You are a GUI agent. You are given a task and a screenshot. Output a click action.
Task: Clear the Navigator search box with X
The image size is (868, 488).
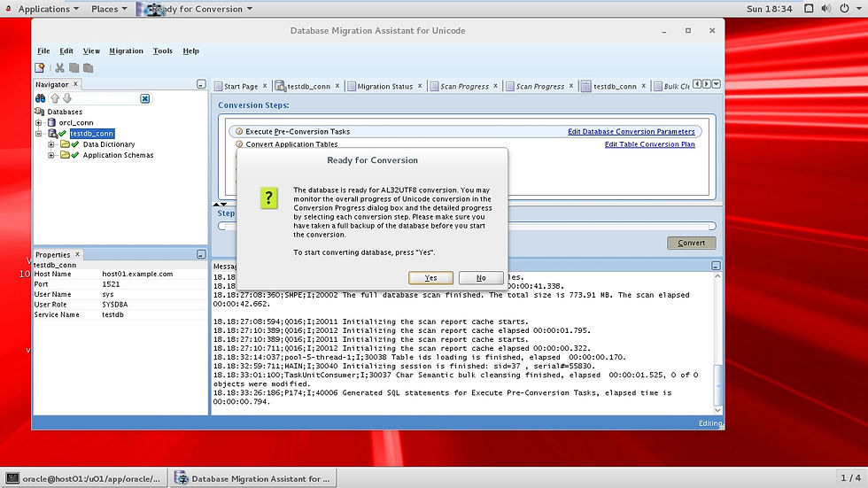click(x=145, y=98)
